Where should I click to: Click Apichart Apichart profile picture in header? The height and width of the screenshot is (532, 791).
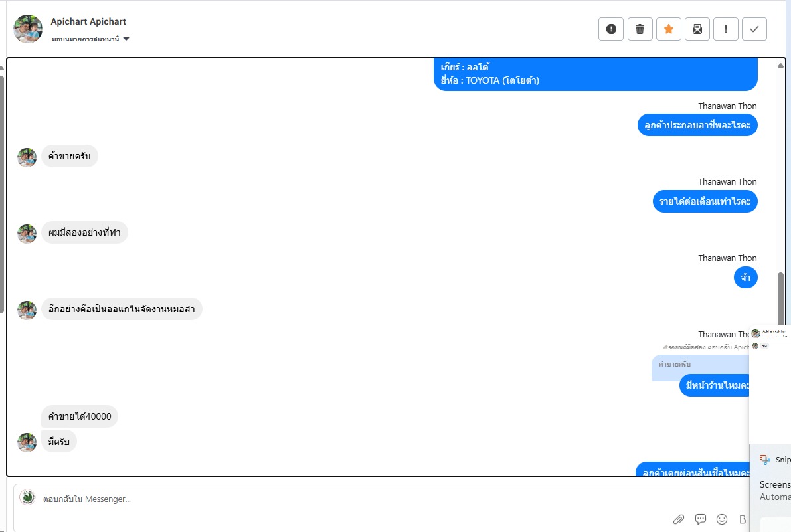click(28, 29)
